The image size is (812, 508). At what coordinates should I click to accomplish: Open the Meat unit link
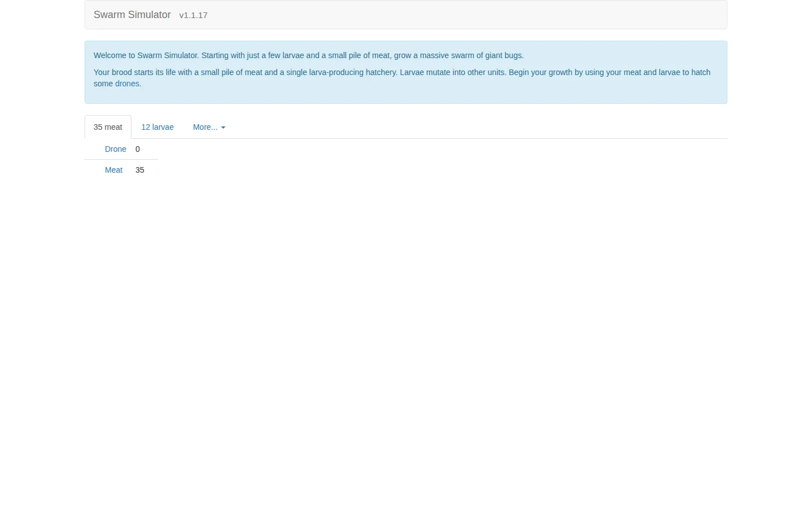(113, 170)
